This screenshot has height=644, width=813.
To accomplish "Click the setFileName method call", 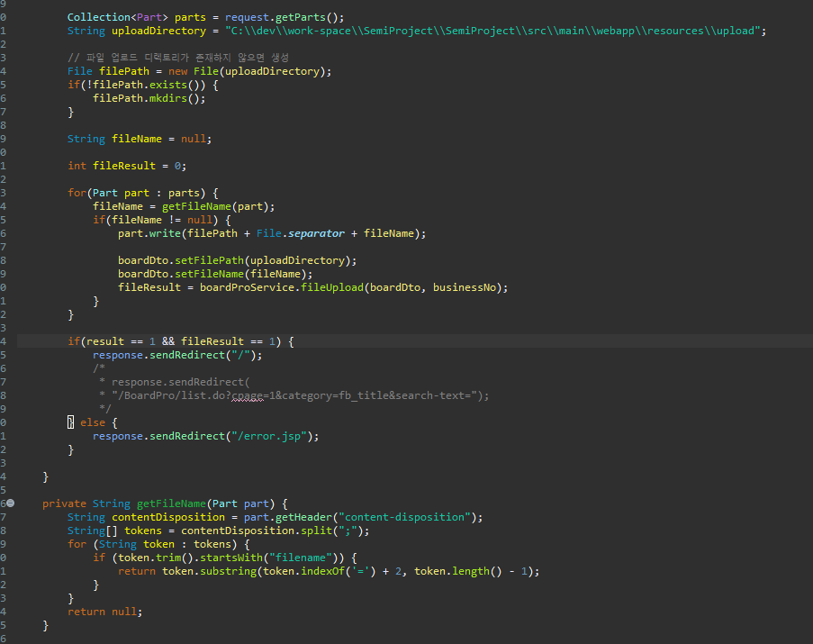I will coord(209,273).
